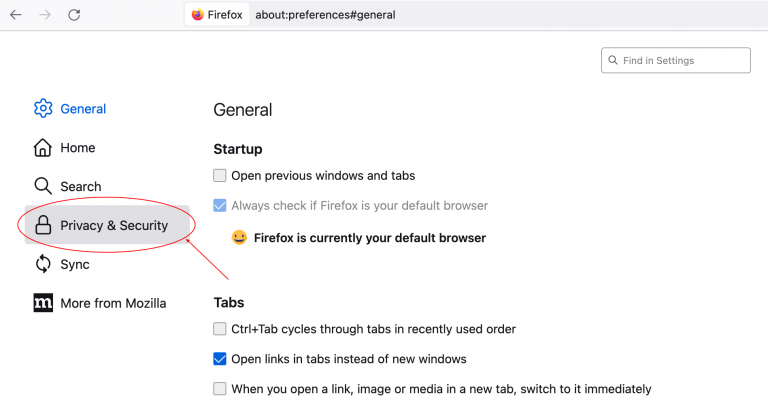
Task: Click the Firefox logo in address bar
Action: 197,15
